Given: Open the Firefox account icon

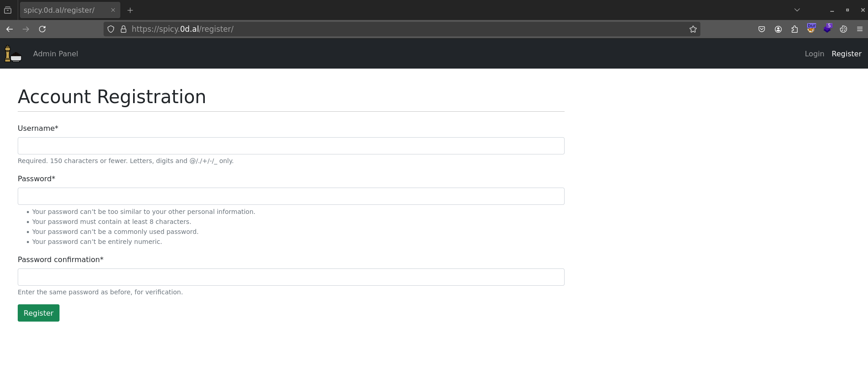Looking at the screenshot, I should click(778, 29).
